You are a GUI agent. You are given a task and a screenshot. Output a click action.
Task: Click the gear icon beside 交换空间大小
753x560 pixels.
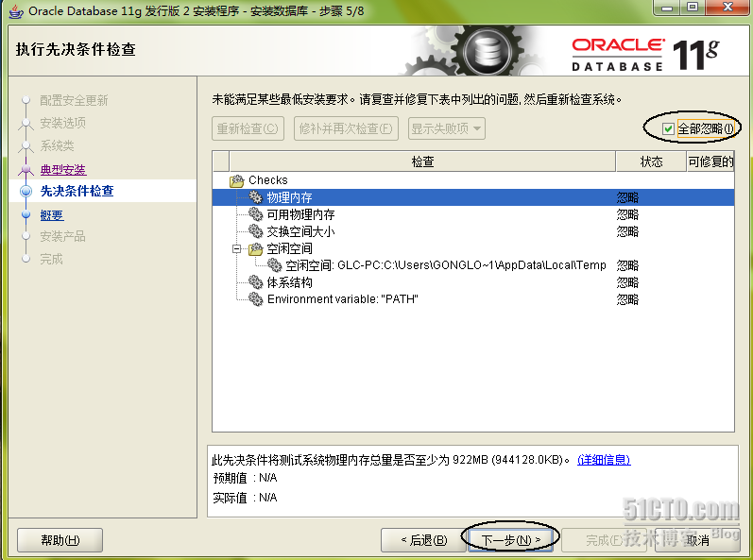click(x=255, y=231)
